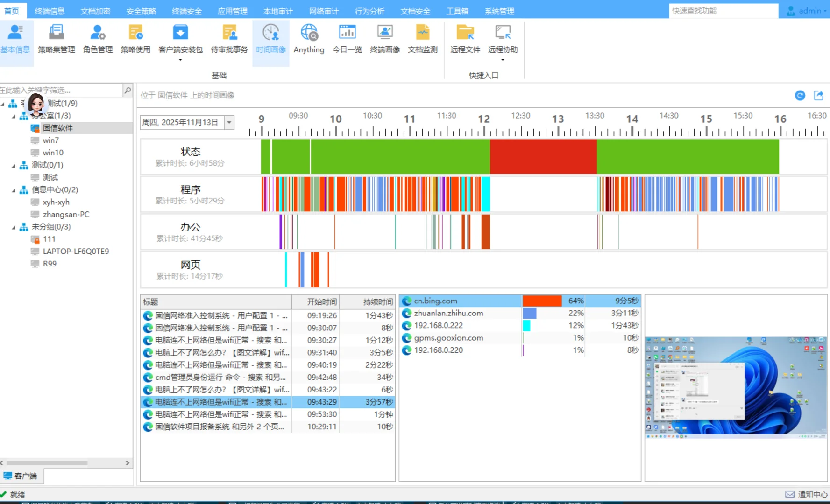Viewport: 830px width, 504px height.
Task: Select the 固信软件项目报备系统 row
Action: (x=268, y=427)
